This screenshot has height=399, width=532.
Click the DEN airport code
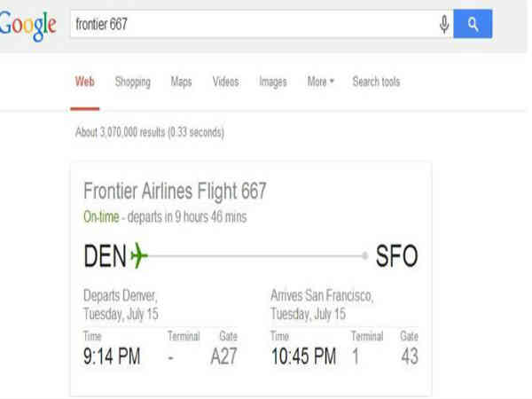tap(105, 257)
